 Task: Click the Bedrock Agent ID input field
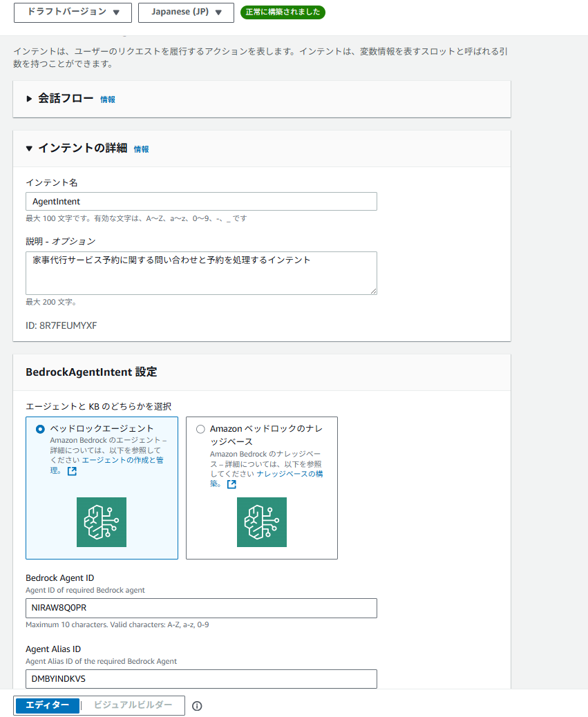pyautogui.click(x=201, y=608)
